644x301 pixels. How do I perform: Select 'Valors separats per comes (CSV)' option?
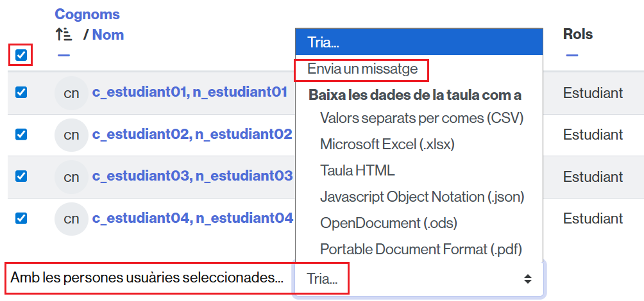[x=421, y=118]
